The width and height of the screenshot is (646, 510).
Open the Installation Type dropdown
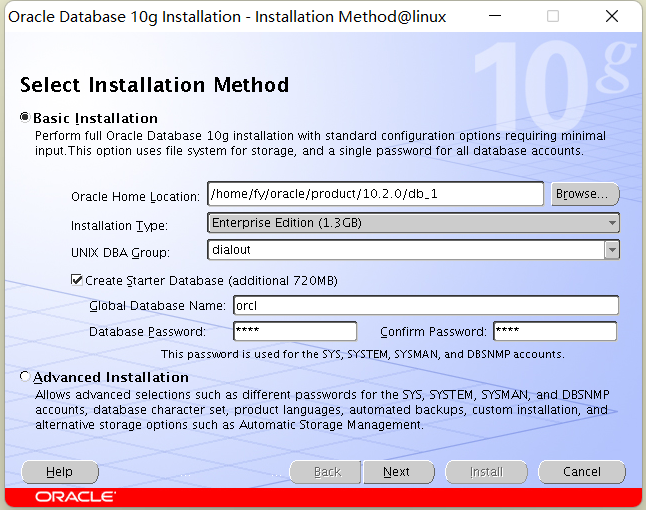413,223
